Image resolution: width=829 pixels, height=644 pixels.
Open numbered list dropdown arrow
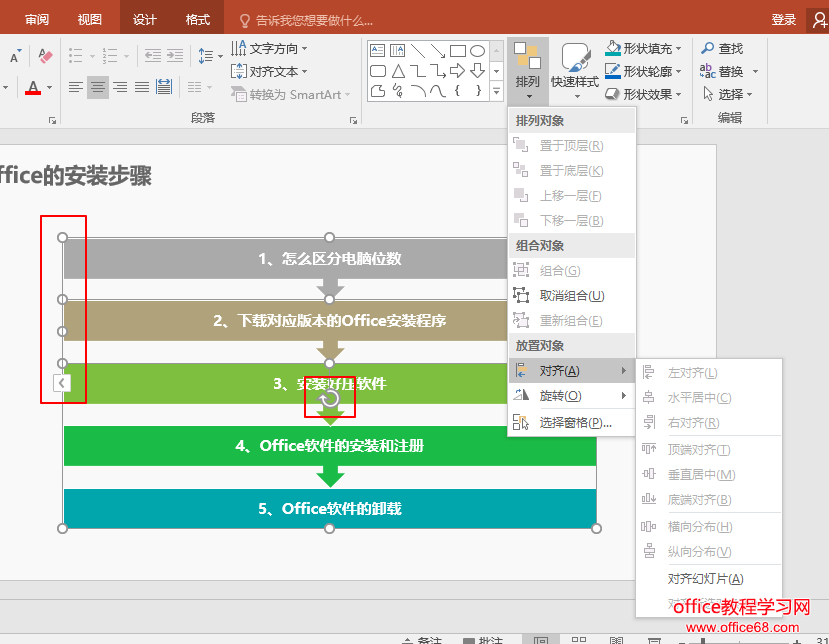(x=126, y=56)
